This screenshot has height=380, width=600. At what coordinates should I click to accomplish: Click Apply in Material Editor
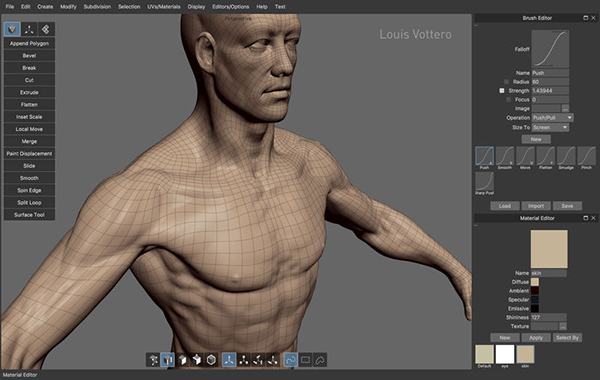536,338
